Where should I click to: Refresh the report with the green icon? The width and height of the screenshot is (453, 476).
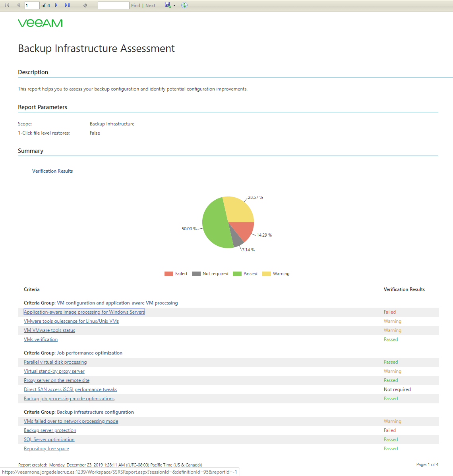[x=184, y=5]
